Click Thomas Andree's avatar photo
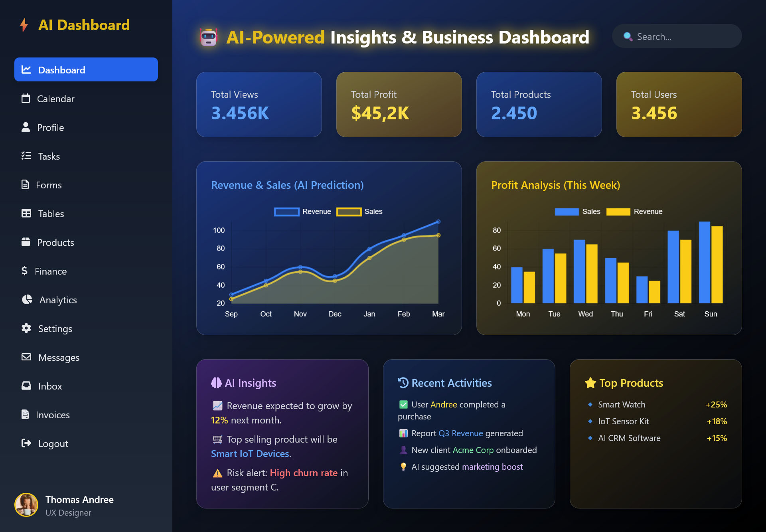 tap(26, 505)
